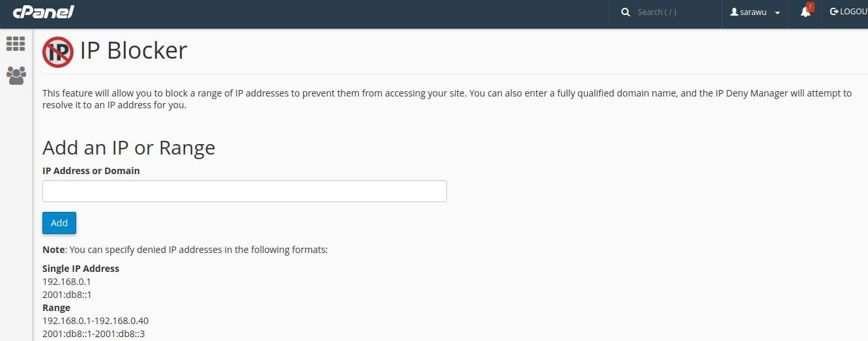Open the notifications bell
Screen dimensions: 868x341
[x=805, y=12]
